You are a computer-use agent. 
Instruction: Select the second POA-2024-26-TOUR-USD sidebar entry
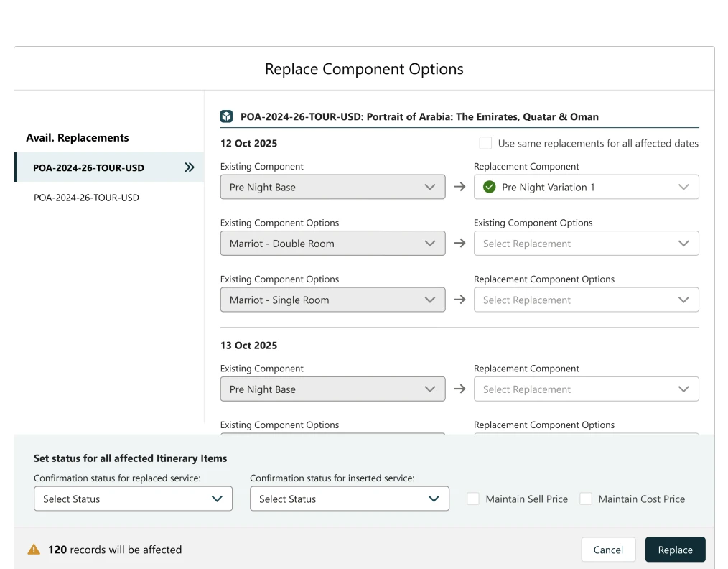coord(86,197)
